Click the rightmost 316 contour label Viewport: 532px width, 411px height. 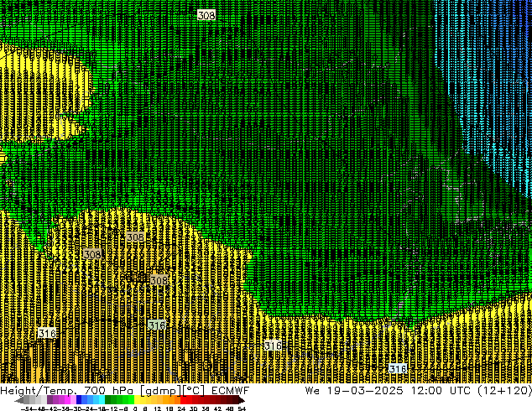[x=398, y=369]
